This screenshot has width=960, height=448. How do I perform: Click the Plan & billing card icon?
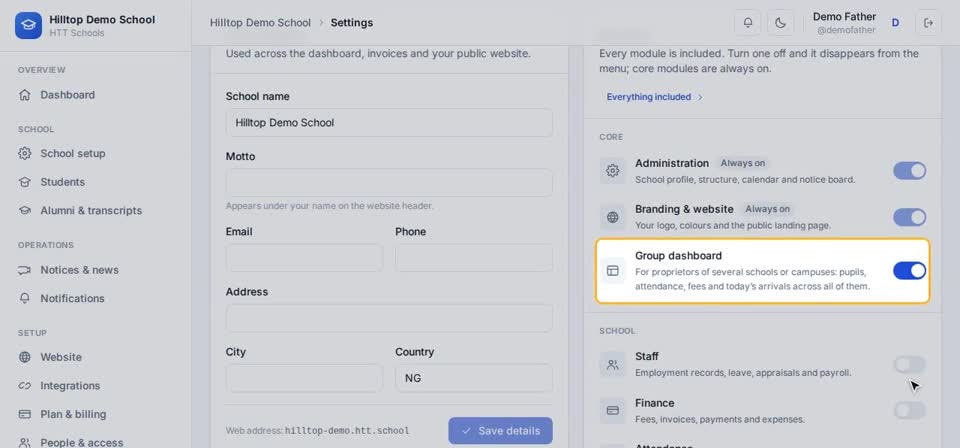point(24,414)
